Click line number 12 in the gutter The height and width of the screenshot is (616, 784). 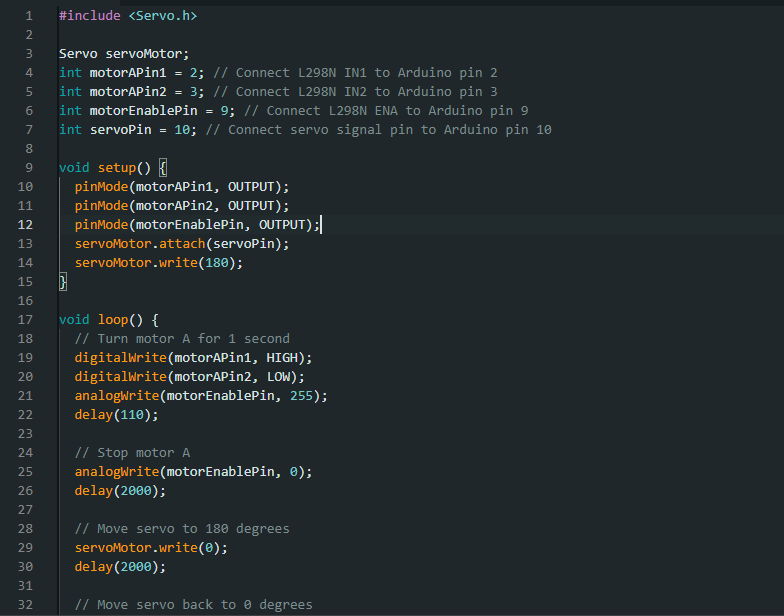tap(25, 225)
